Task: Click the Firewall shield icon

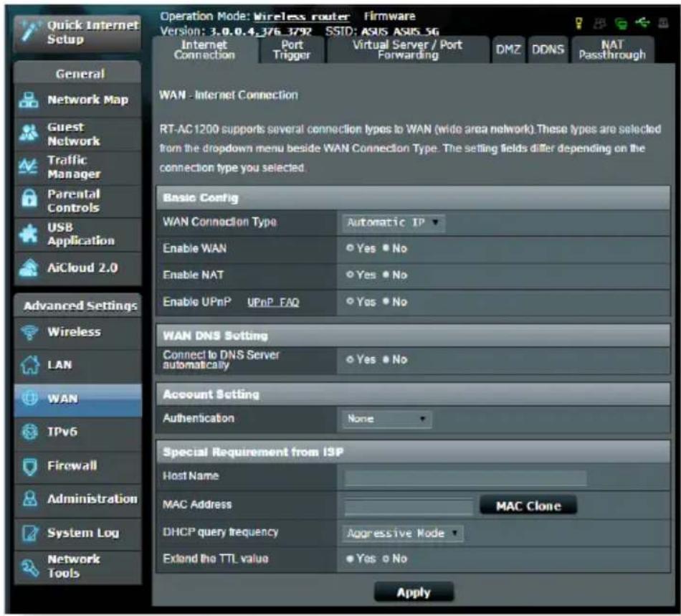Action: pos(29,466)
